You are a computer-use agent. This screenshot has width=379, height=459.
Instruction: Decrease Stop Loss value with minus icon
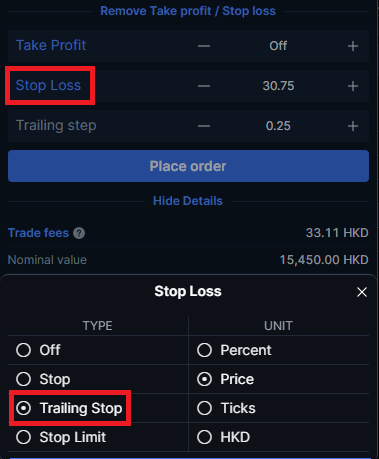(204, 86)
